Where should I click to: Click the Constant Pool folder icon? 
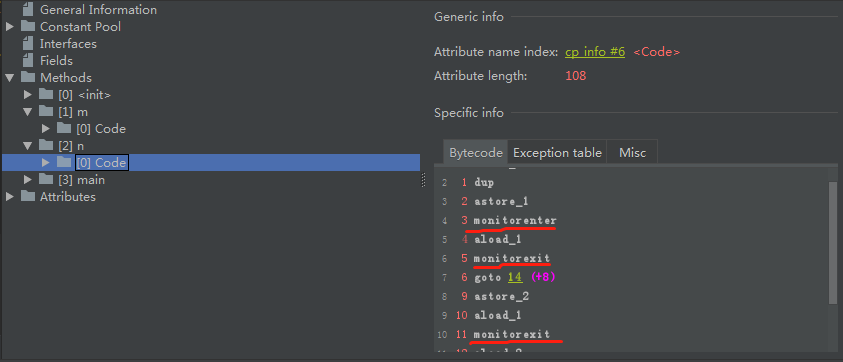coord(28,26)
